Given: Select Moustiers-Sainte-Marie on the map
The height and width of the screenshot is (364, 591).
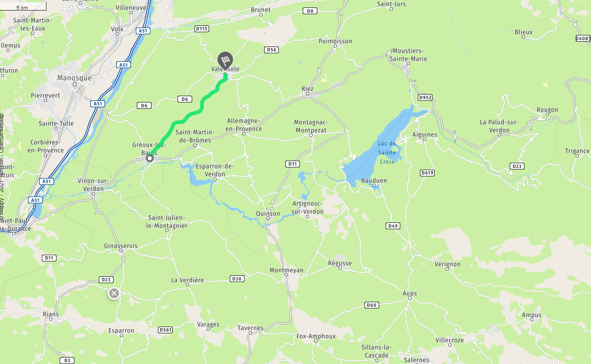Looking at the screenshot, I should [x=408, y=55].
